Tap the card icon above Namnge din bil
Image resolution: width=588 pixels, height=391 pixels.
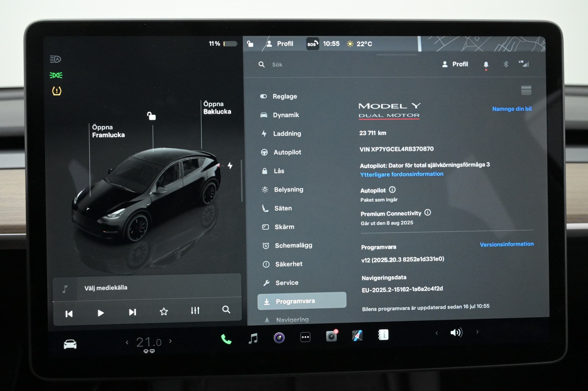(526, 90)
